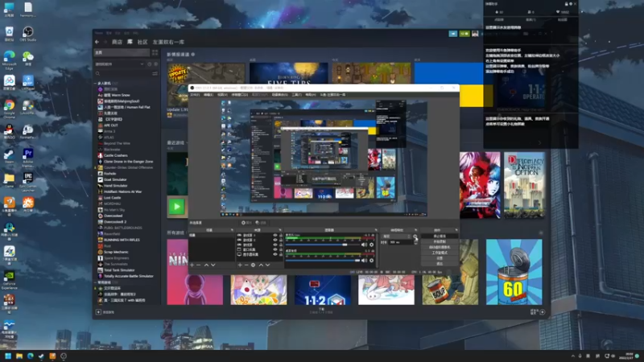
Task: Open 文件(F) menu in OBS
Action: 195,95
